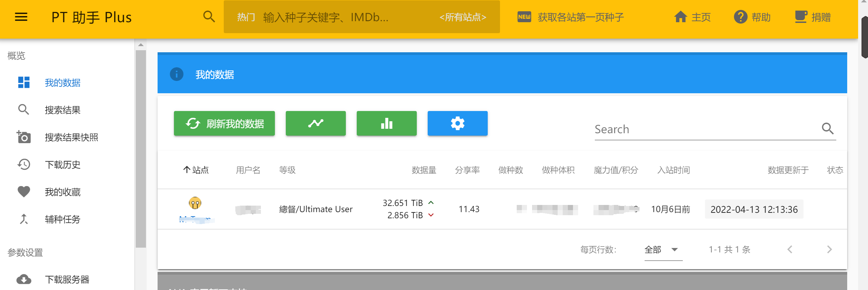Click the page scrollbar on the right edge

pos(864,38)
